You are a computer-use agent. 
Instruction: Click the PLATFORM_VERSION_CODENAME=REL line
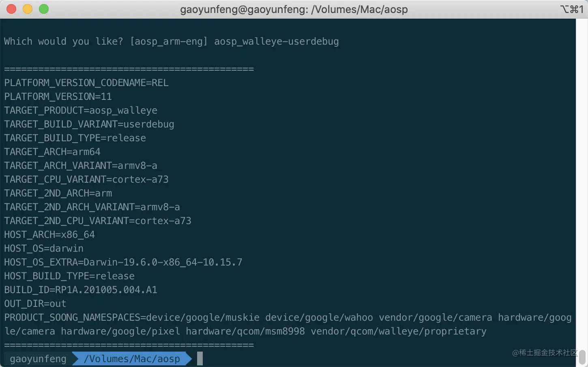86,83
